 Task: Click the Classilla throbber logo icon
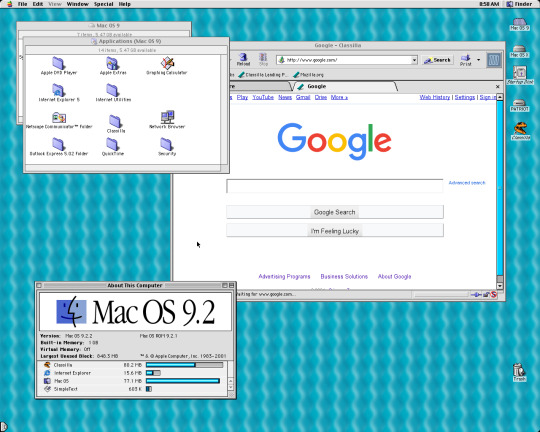pos(494,60)
